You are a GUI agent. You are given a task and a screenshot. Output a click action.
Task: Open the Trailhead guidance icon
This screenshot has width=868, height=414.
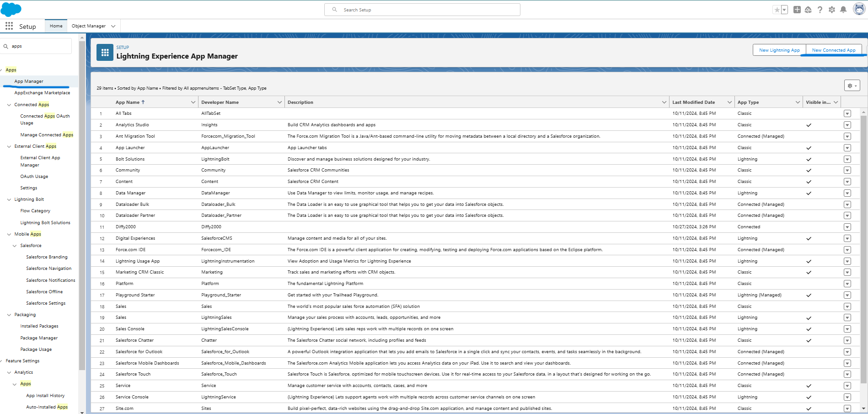(x=808, y=10)
